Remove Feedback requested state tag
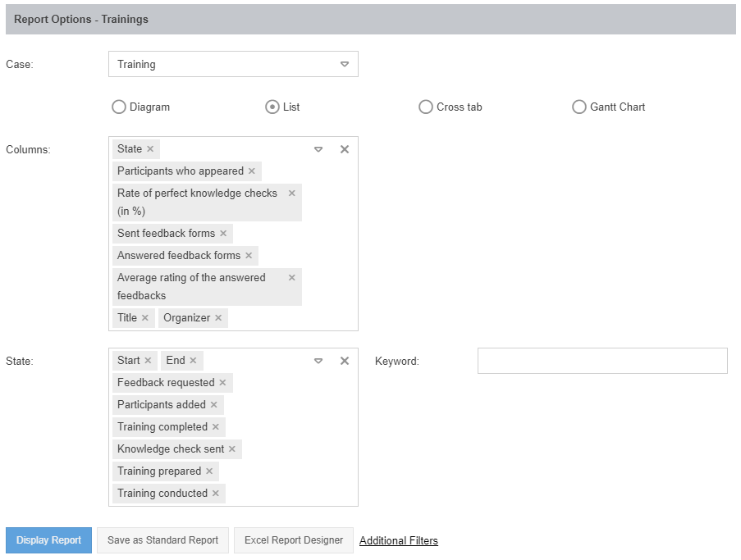Image resolution: width=741 pixels, height=560 pixels. tap(222, 383)
